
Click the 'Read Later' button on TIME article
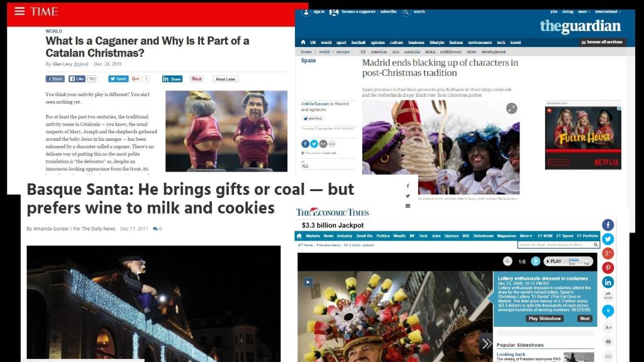tap(226, 79)
